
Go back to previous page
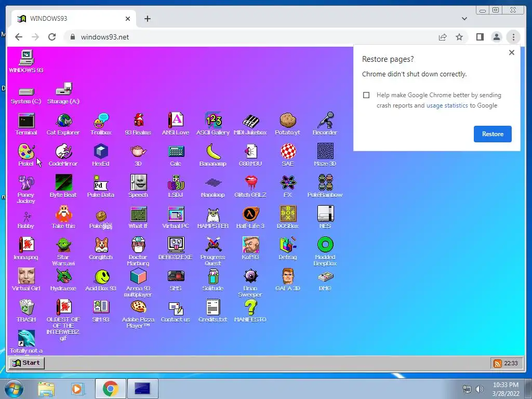19,37
